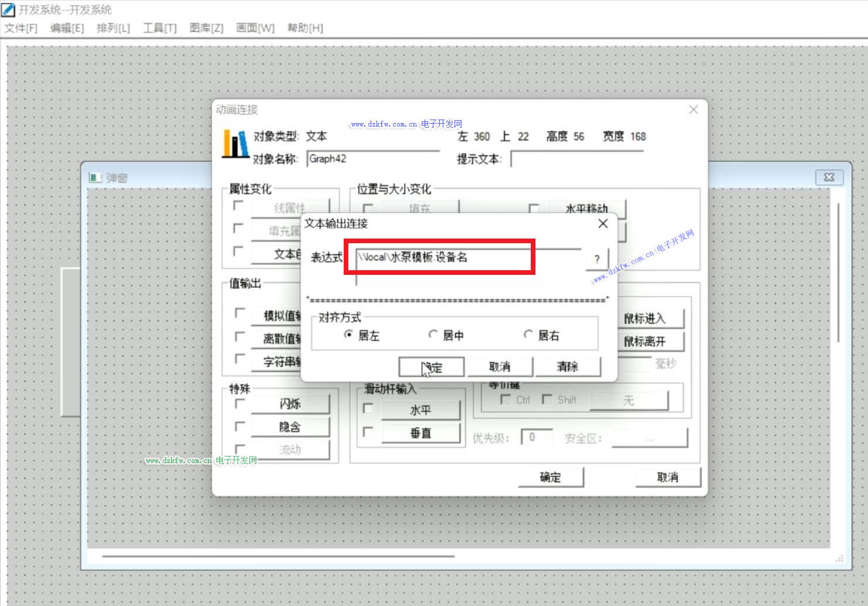
Task: Click the 弹窗 window vertical scrollbar
Action: click(839, 273)
